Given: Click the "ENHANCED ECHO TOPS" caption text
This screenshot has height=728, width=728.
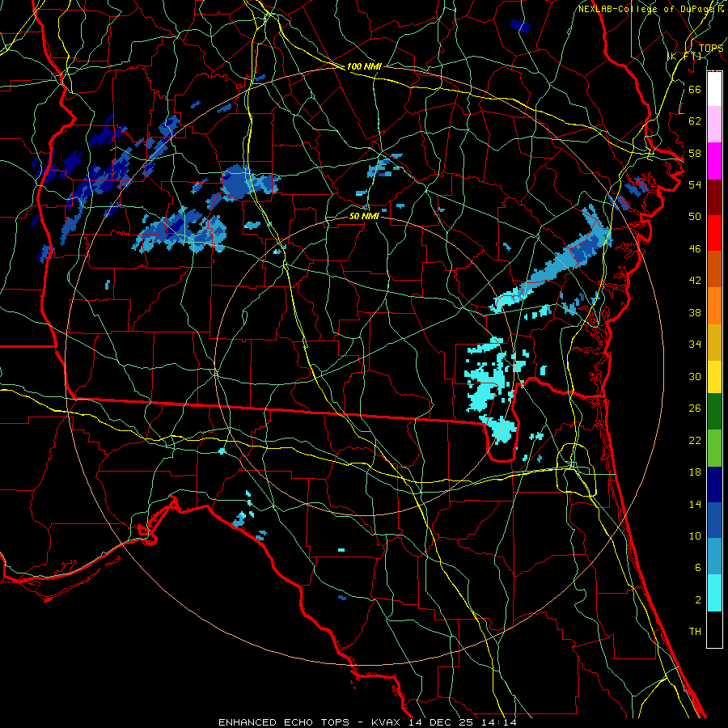Looking at the screenshot, I should (x=284, y=722).
